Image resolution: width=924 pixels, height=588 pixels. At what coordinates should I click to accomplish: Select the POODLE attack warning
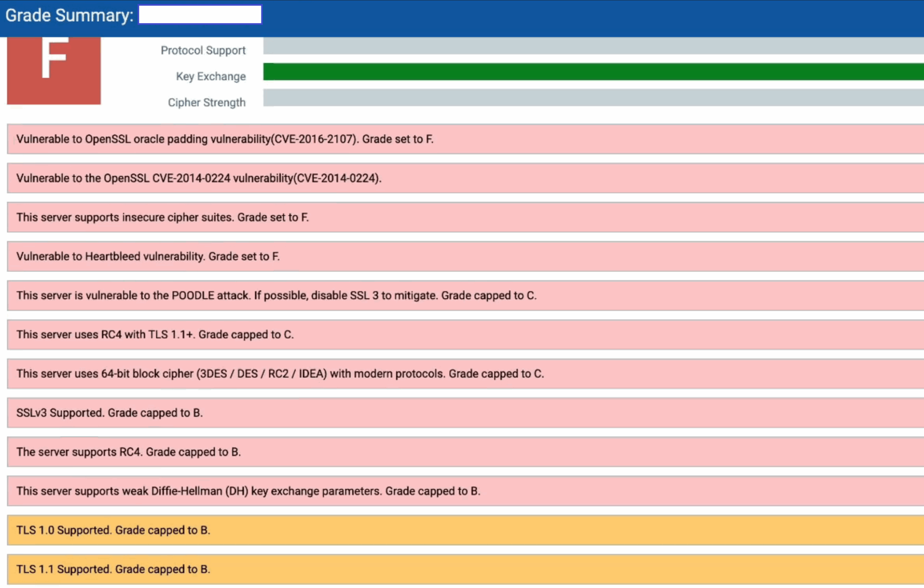(466, 296)
